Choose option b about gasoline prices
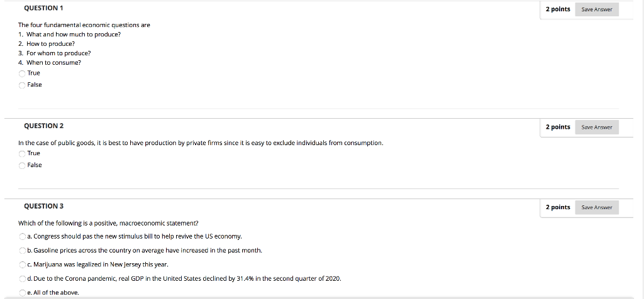The height and width of the screenshot is (299, 644). tap(22, 251)
